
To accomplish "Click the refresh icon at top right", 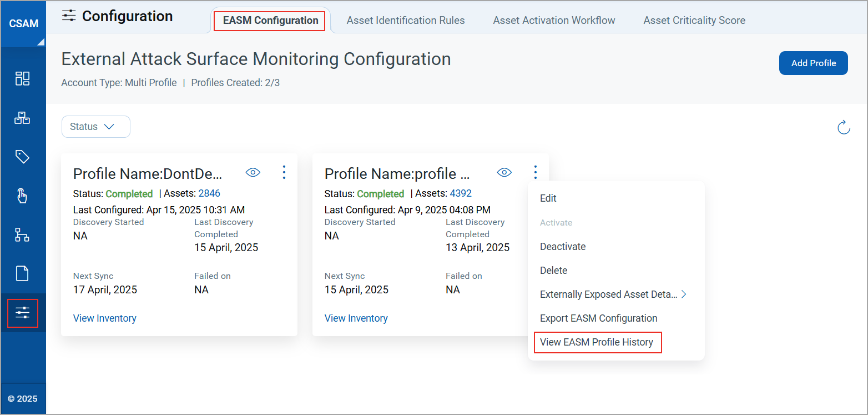I will click(844, 127).
